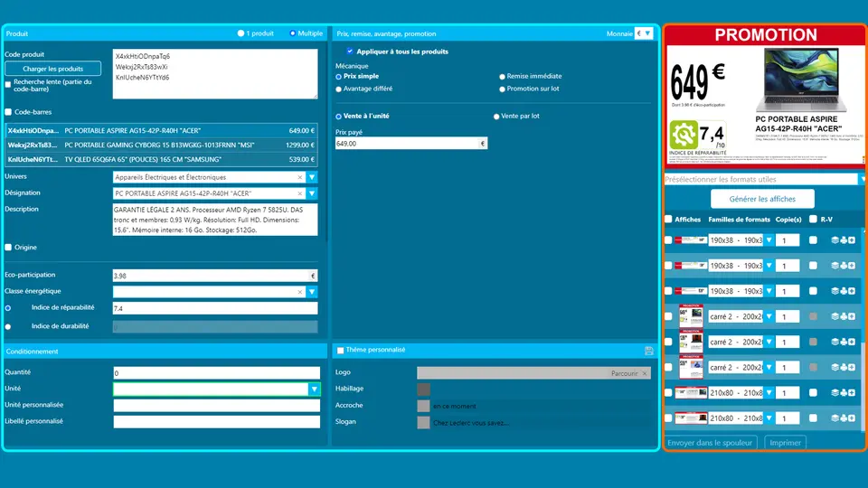Screen dimensions: 868x488
Task: Toggle the 'Origine' checkbox
Action: pyautogui.click(x=8, y=248)
